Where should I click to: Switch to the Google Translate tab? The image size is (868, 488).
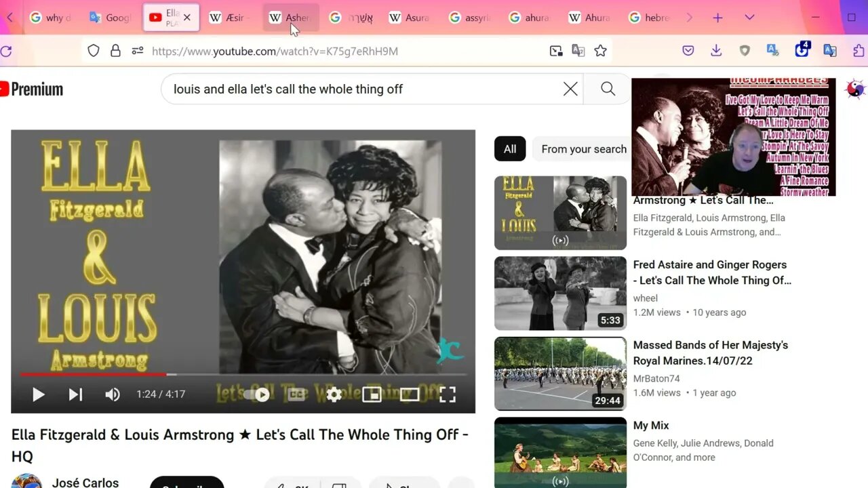(x=111, y=18)
